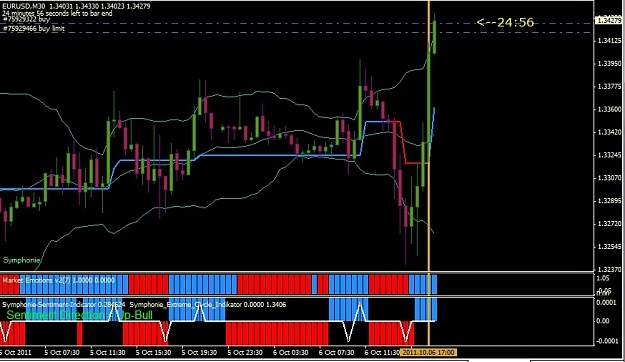This screenshot has width=625, height=362.
Task: Click the 1.05 Market Emotions scale label
Action: (603, 278)
